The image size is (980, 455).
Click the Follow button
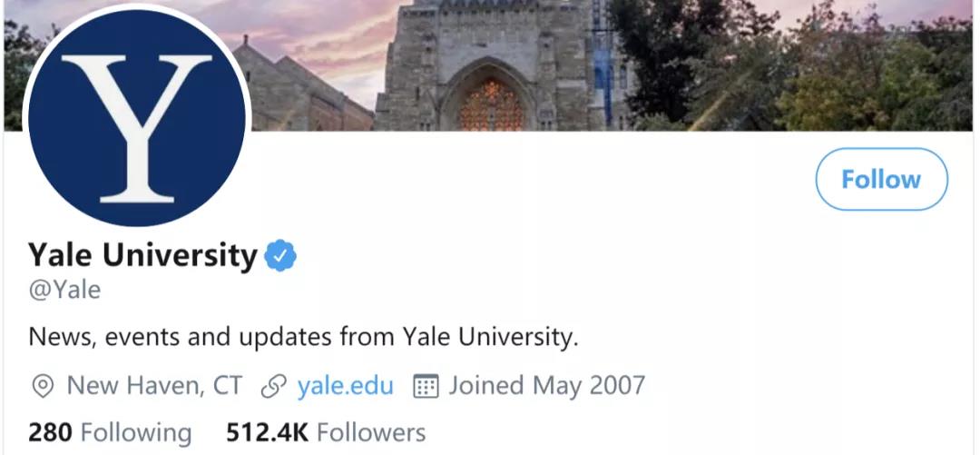coord(881,180)
